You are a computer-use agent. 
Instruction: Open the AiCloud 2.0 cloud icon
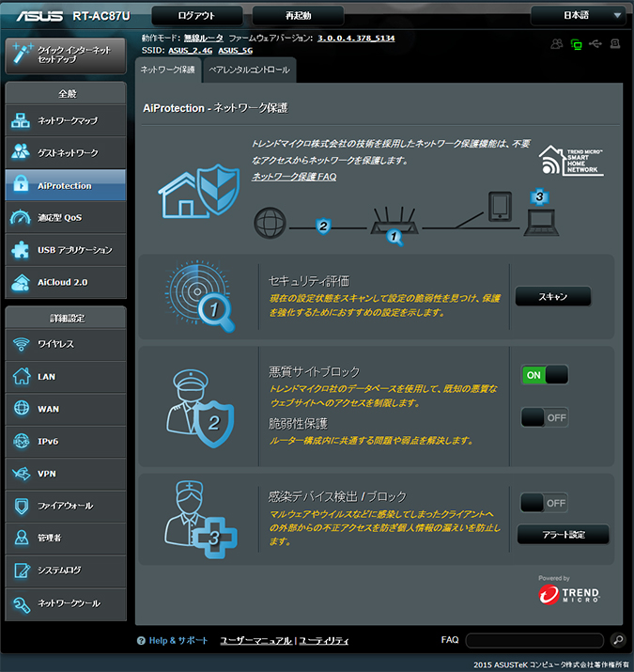pos(21,283)
